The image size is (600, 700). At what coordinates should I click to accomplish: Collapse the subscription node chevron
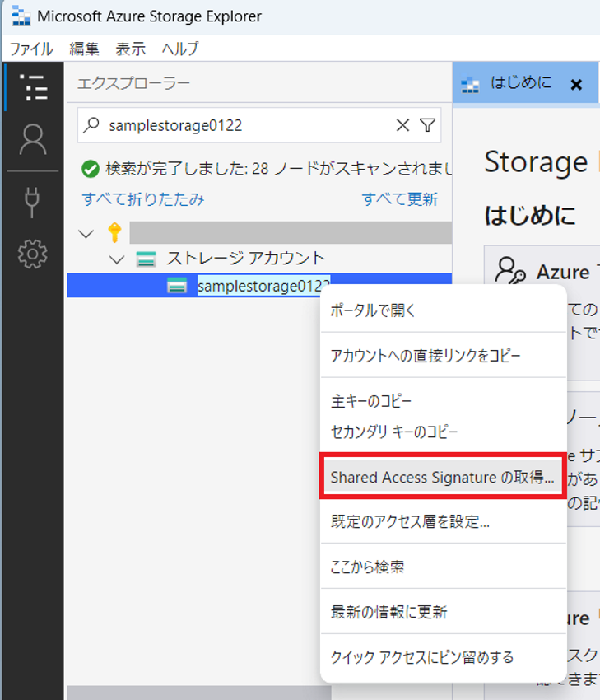[x=86, y=234]
